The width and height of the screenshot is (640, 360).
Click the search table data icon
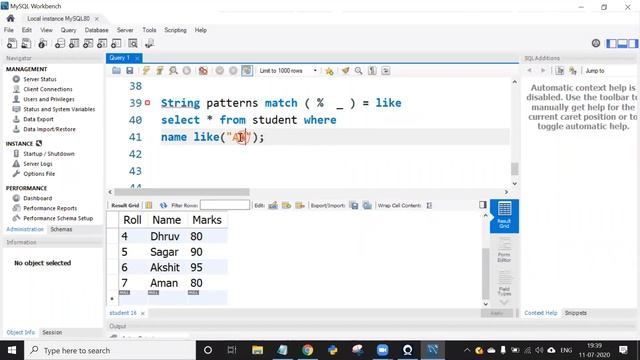[x=133, y=43]
